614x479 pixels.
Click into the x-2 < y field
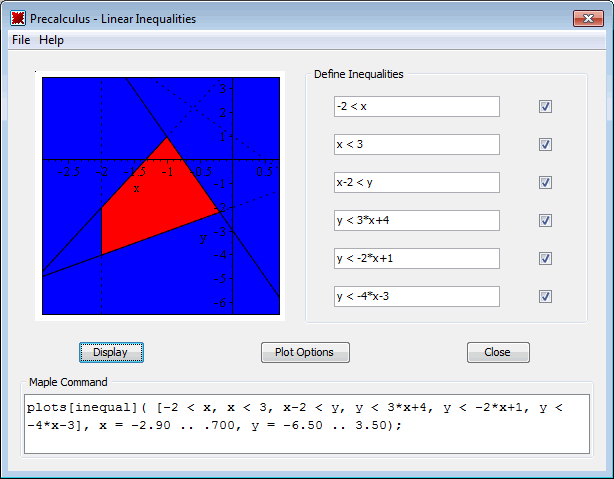(x=416, y=183)
